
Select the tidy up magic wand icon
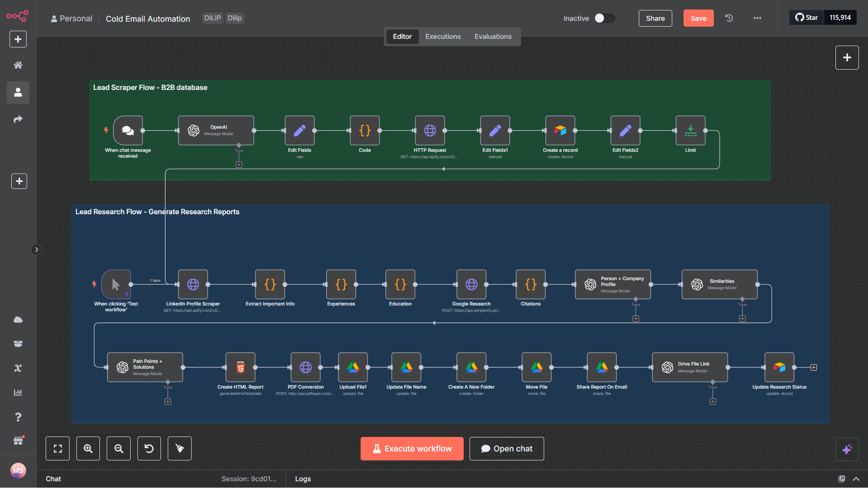[179, 448]
